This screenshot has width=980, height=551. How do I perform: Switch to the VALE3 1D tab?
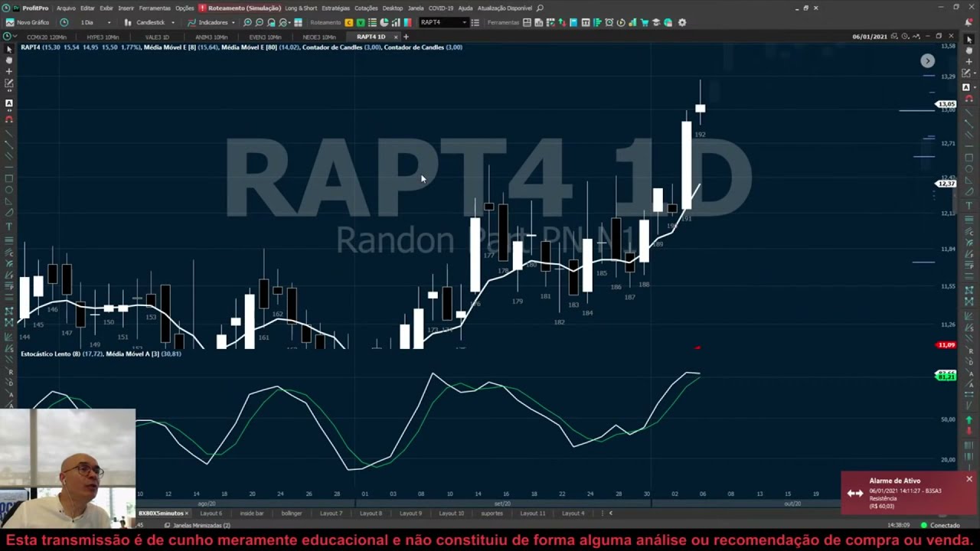157,37
